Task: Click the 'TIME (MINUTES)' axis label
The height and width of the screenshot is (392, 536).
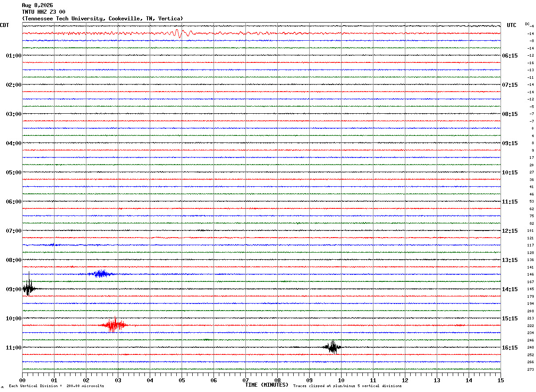Action: [267, 385]
